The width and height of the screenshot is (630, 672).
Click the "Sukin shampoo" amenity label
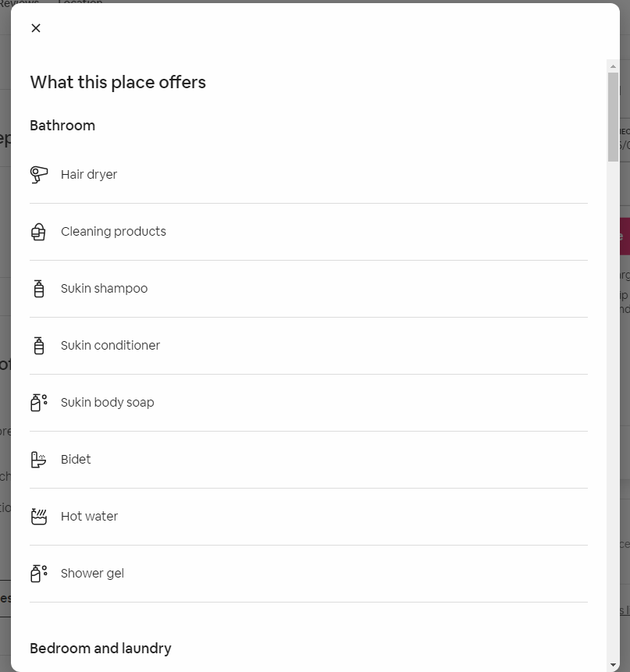click(104, 289)
